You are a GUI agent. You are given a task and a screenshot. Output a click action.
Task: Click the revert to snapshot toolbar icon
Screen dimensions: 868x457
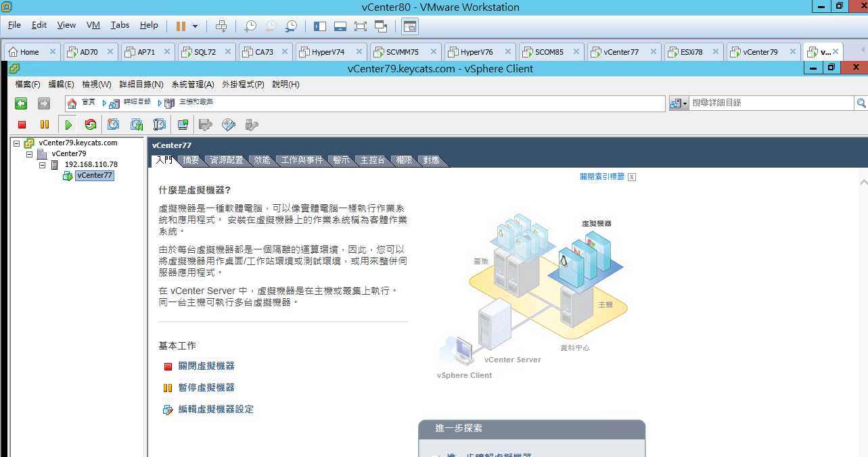pyautogui.click(x=137, y=124)
